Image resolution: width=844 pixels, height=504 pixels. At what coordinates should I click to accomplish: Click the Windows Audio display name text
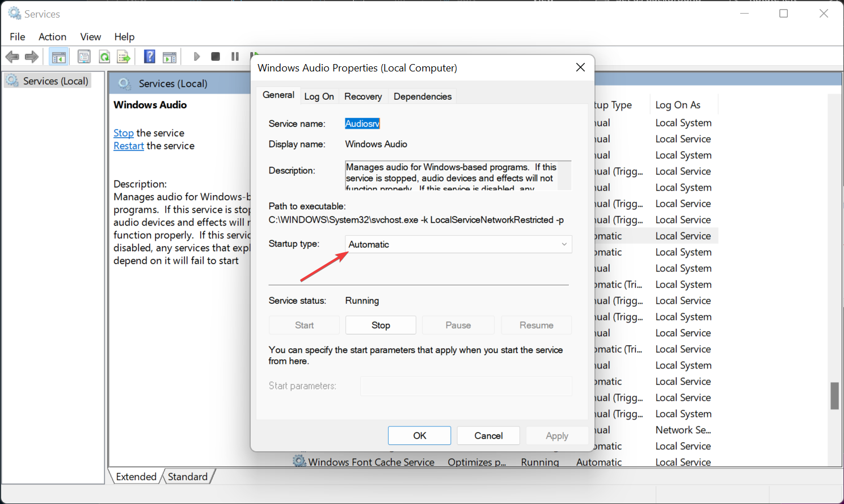pyautogui.click(x=376, y=144)
